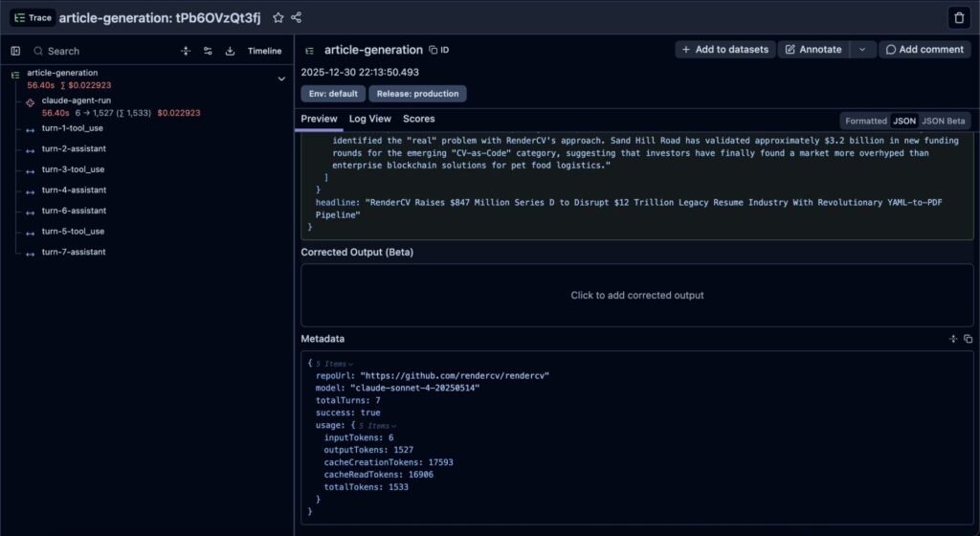
Task: Delete the trace with the trash icon
Action: point(958,17)
